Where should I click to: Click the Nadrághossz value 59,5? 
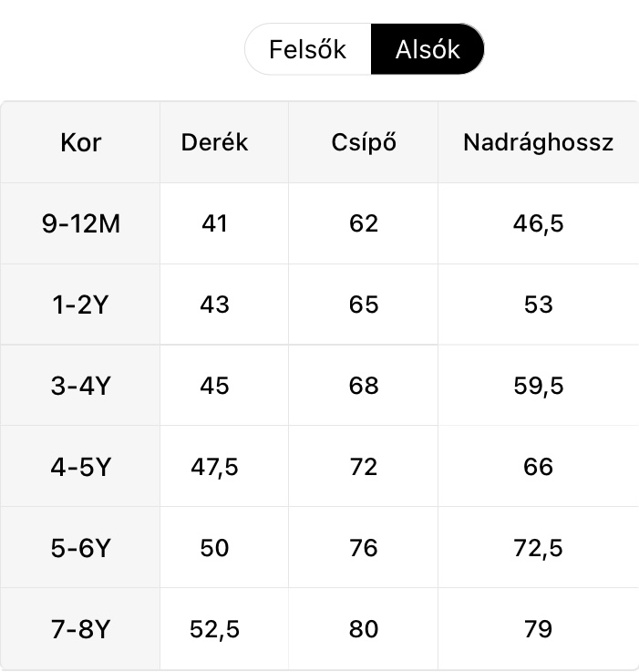(538, 386)
